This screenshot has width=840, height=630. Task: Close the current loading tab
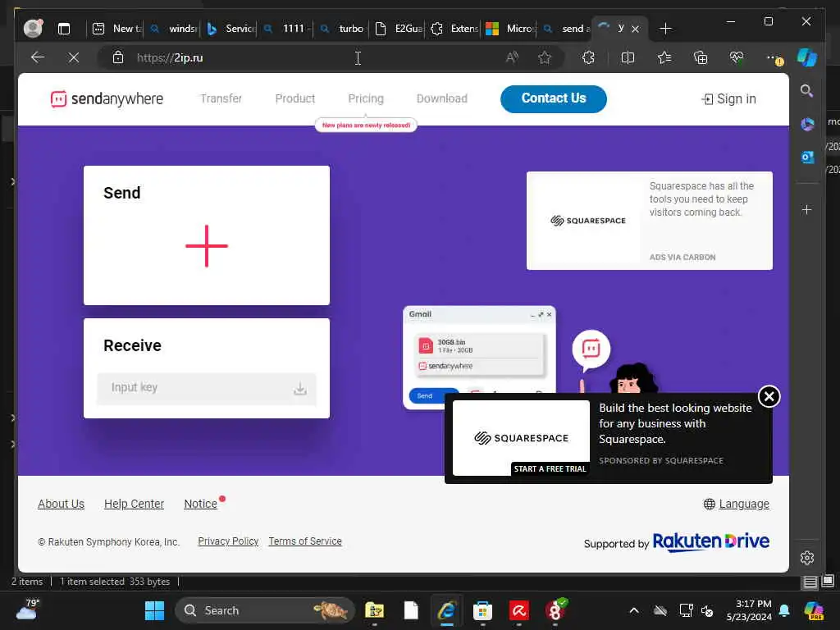pyautogui.click(x=636, y=29)
